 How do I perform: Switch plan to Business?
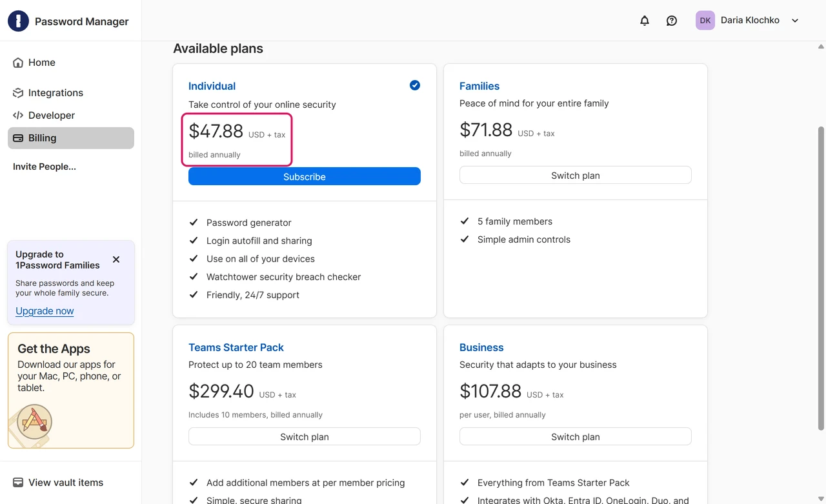pyautogui.click(x=576, y=436)
